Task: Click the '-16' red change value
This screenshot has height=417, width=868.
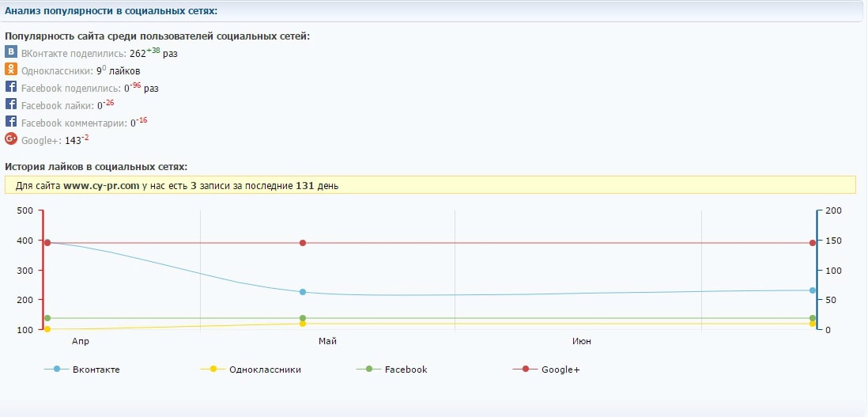Action: (x=142, y=119)
